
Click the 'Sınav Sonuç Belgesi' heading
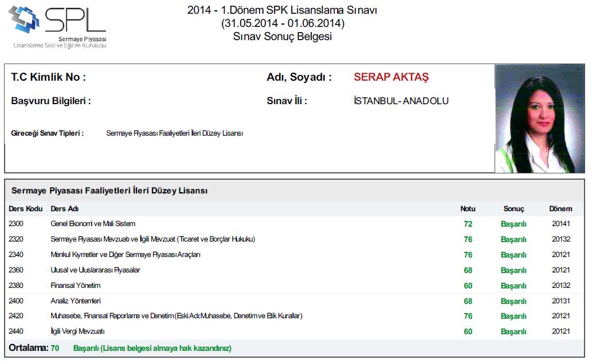(x=283, y=37)
